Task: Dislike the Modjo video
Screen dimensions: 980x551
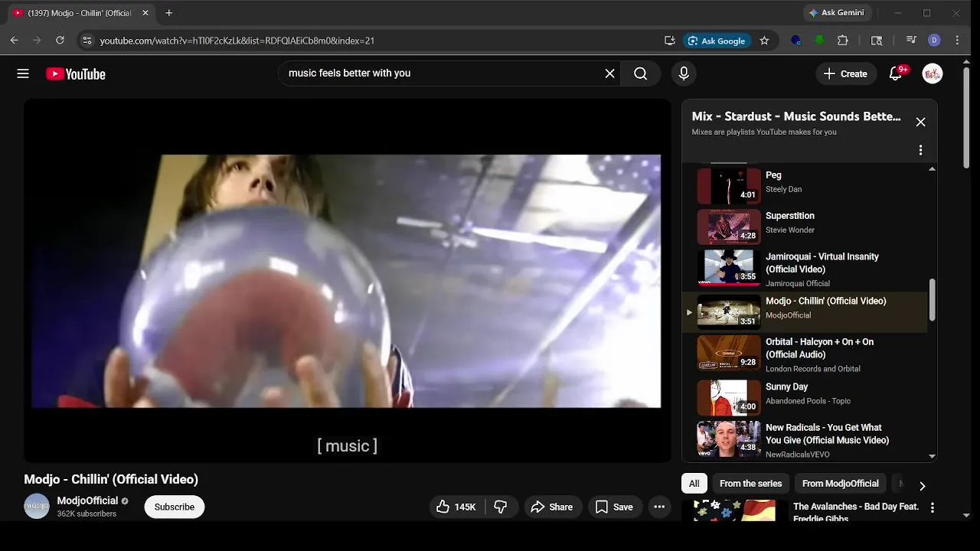Action: [x=501, y=507]
